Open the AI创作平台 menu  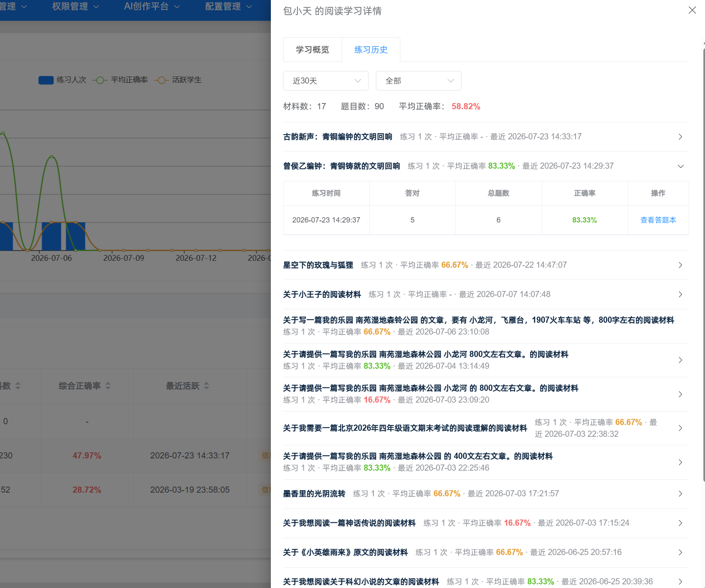152,7
